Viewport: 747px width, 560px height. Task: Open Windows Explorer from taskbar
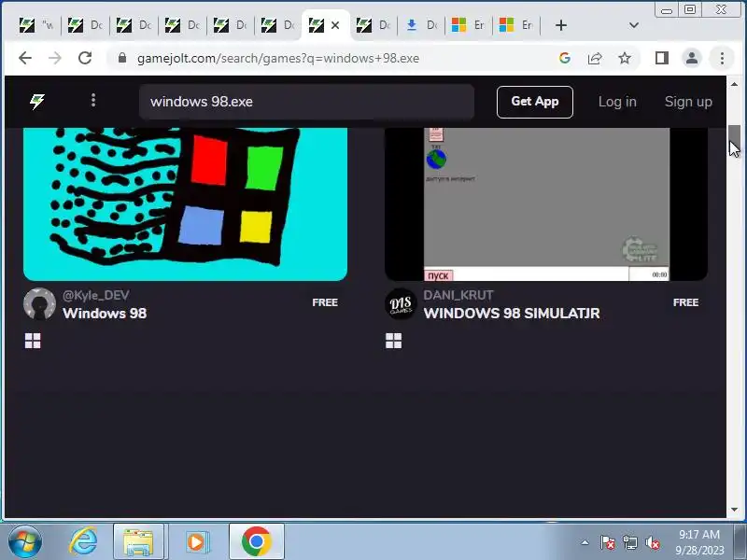click(x=138, y=541)
